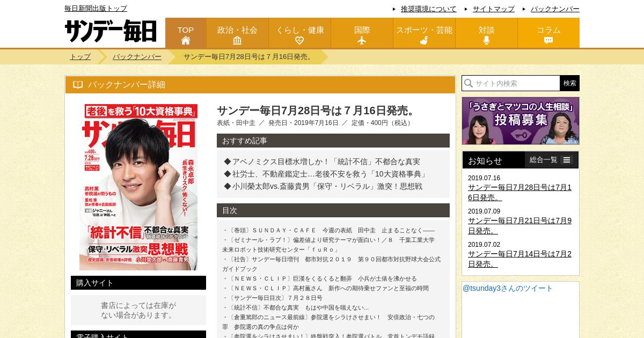Viewport: 644px width, 338px height.
Task: Click the microphone icon under 対談
Action: (x=486, y=40)
